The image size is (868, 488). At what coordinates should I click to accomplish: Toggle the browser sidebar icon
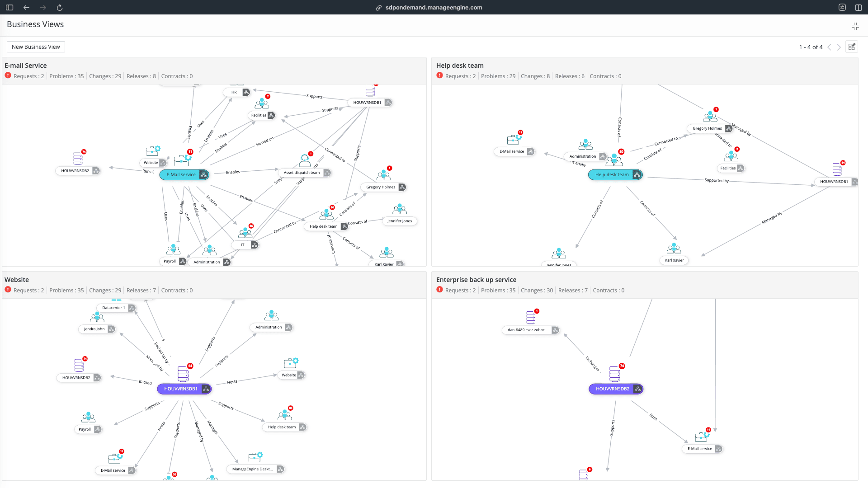pos(9,8)
